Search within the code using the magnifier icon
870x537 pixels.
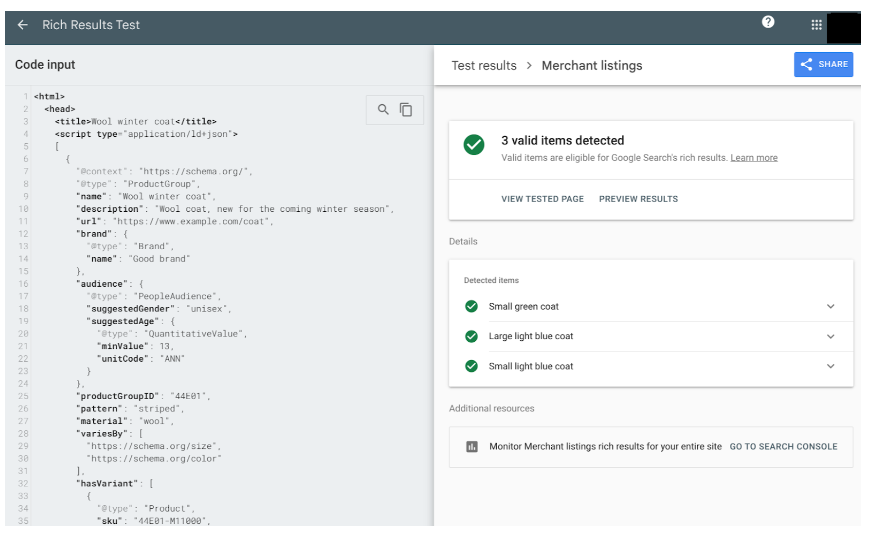pyautogui.click(x=383, y=109)
